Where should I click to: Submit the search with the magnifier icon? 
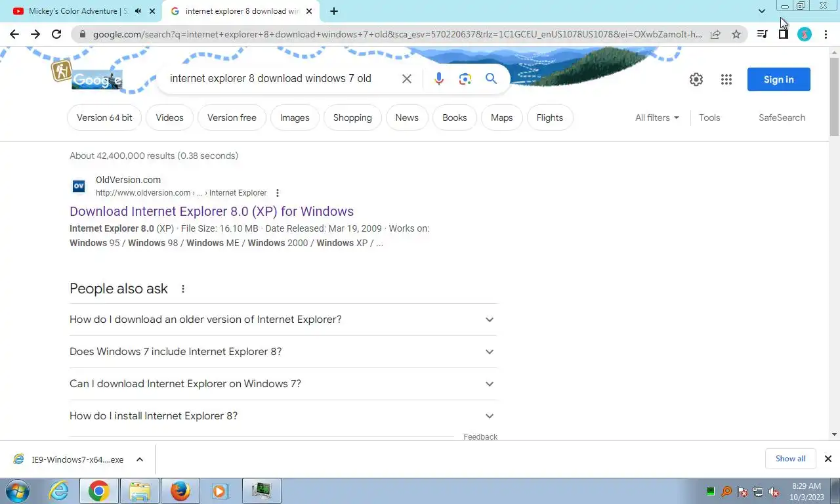point(491,79)
